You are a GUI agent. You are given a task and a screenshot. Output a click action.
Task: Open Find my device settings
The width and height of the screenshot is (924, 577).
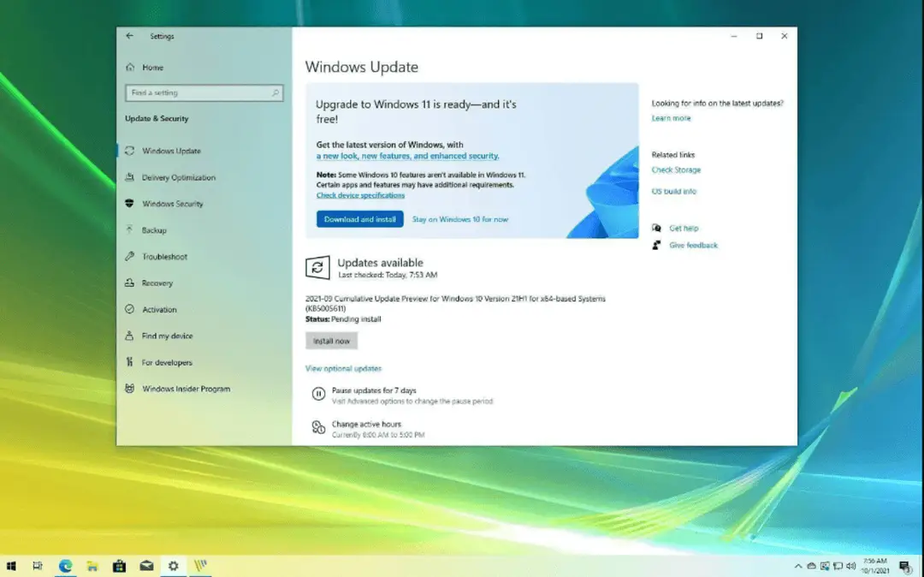pos(168,336)
